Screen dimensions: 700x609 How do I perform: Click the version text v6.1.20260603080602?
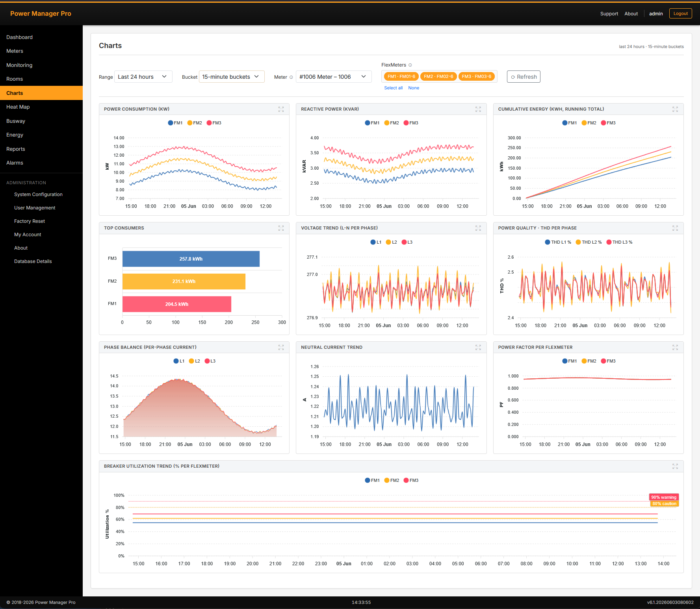[x=670, y=602]
